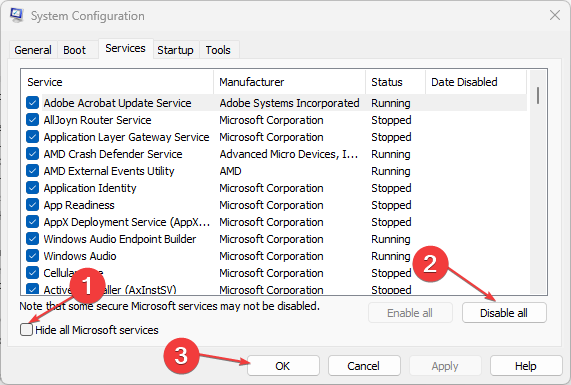This screenshot has height=385, width=571.
Task: Uncheck Adobe Acrobat Update Service checkbox
Action: pos(32,103)
